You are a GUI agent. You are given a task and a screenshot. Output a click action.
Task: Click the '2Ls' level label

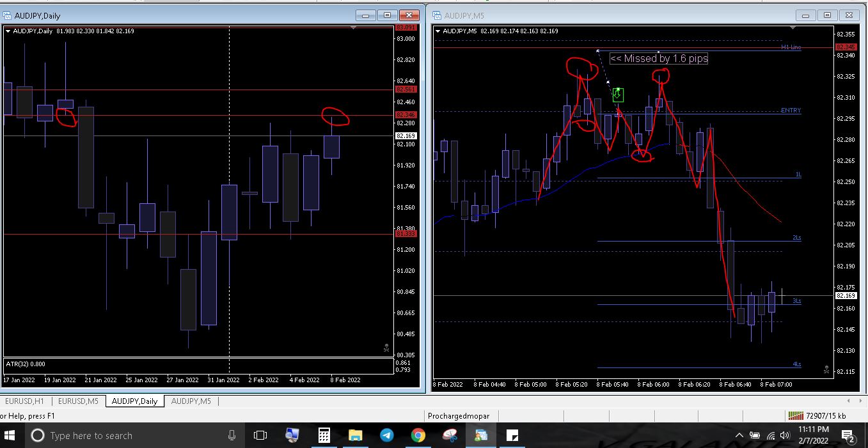[x=797, y=237]
